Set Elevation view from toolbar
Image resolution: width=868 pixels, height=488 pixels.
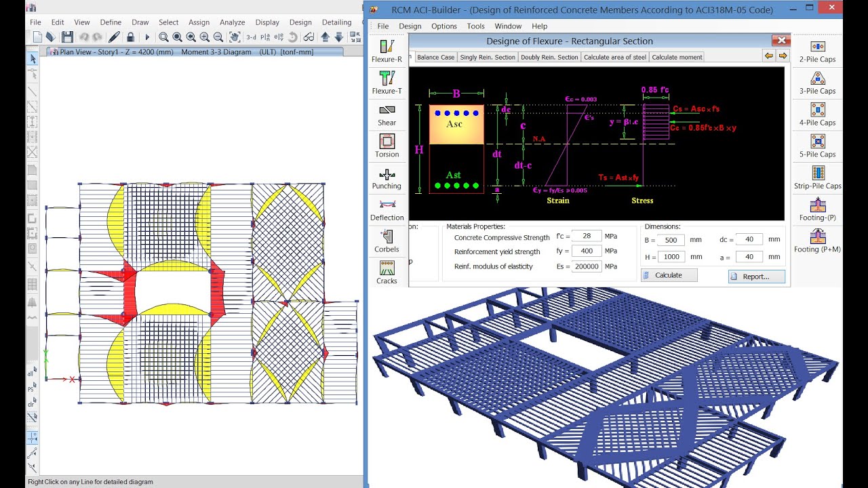click(x=279, y=37)
